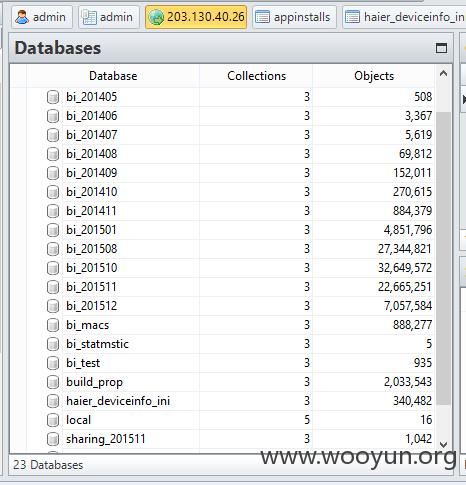Click the 7,057,584 objects value
Screen dimensions: 466x485
[x=408, y=306]
